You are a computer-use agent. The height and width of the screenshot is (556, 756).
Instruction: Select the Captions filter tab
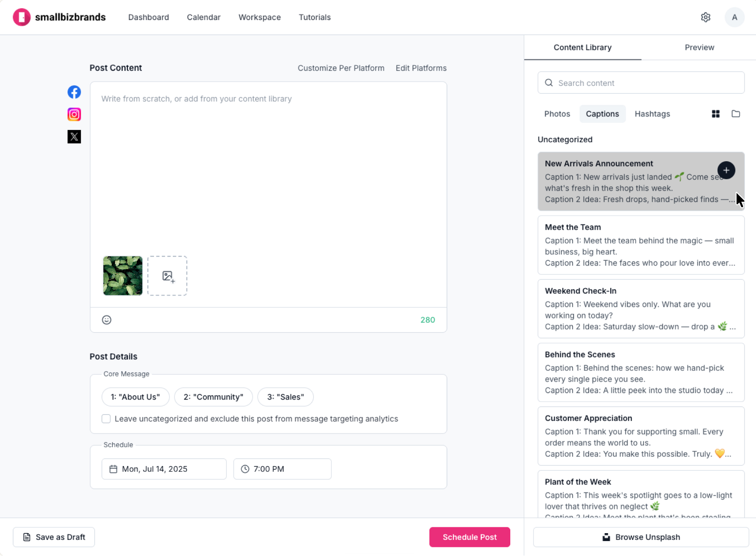click(x=602, y=114)
